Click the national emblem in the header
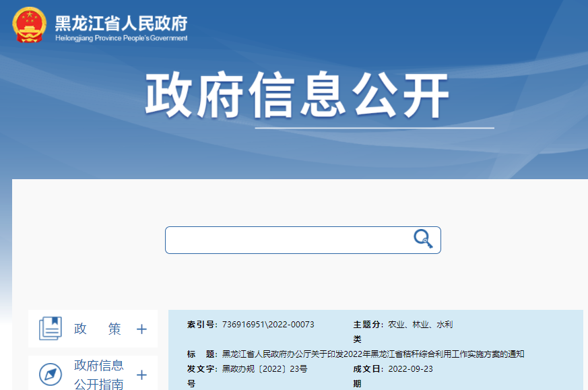This screenshot has height=390, width=588. [x=28, y=27]
